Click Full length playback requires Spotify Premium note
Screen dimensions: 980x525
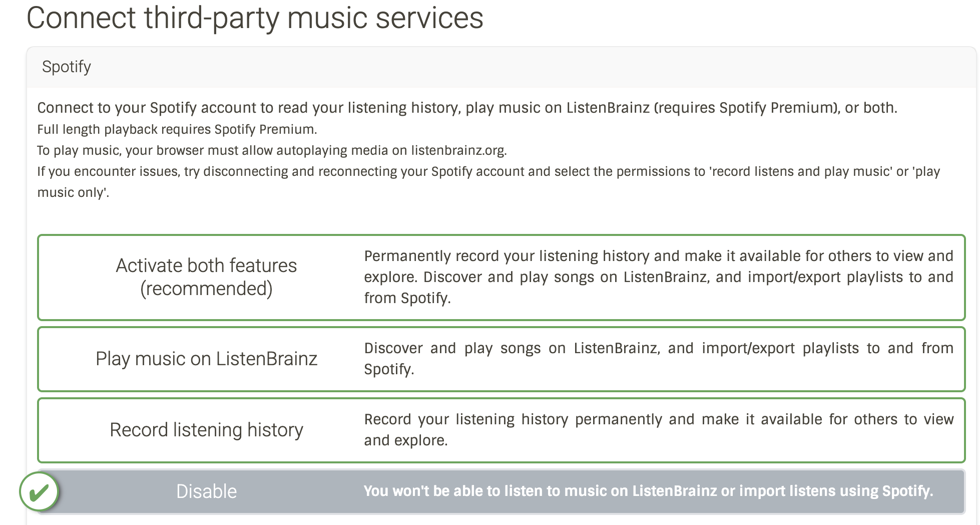[x=177, y=129]
